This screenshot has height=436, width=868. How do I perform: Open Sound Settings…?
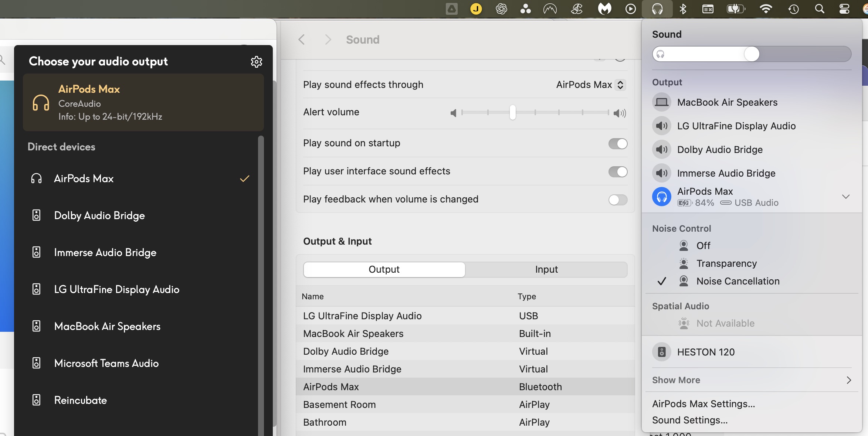tap(690, 420)
